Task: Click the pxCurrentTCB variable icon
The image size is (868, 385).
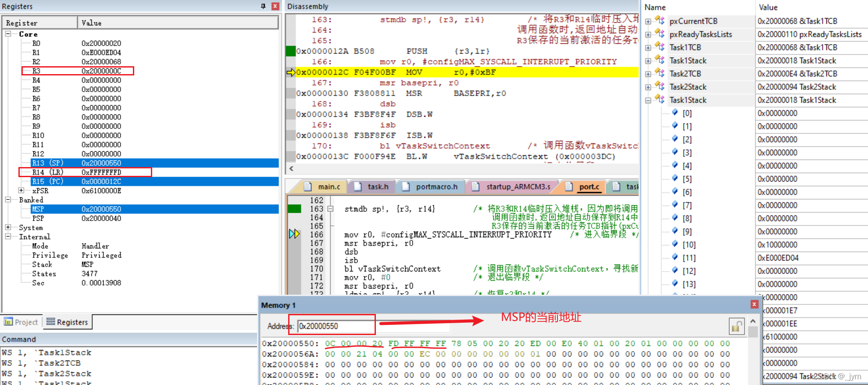Action: click(x=660, y=20)
